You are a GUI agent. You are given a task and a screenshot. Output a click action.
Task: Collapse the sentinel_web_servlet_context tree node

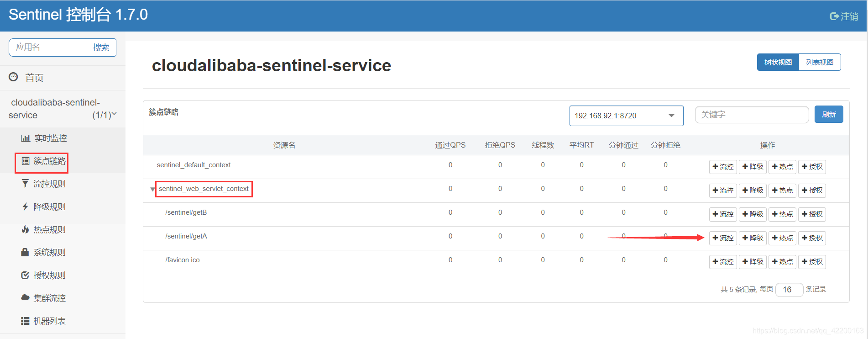(x=152, y=189)
